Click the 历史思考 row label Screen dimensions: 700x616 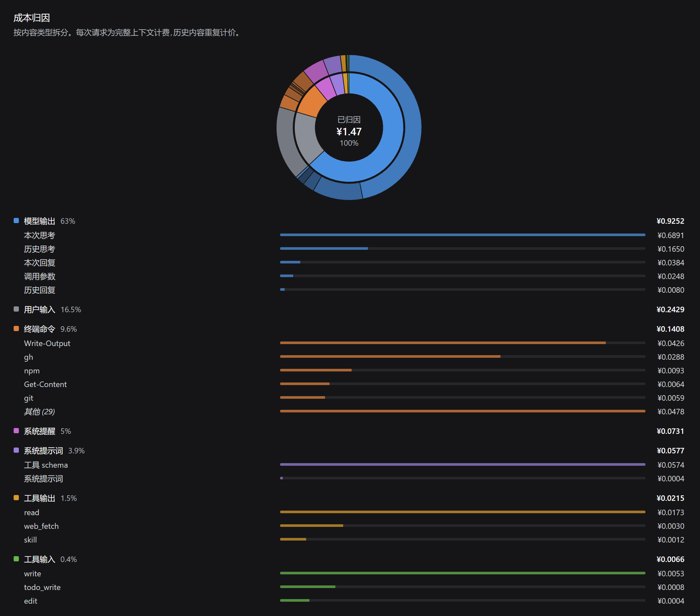point(39,249)
